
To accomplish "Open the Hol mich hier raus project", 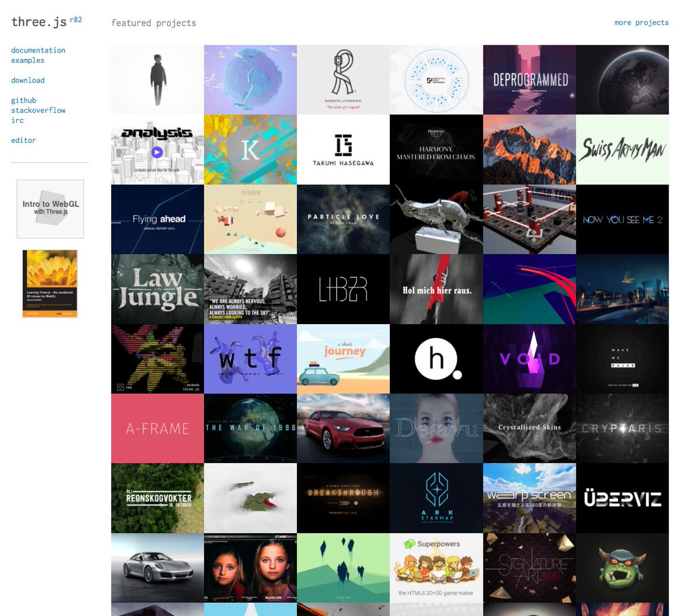I will [436, 289].
